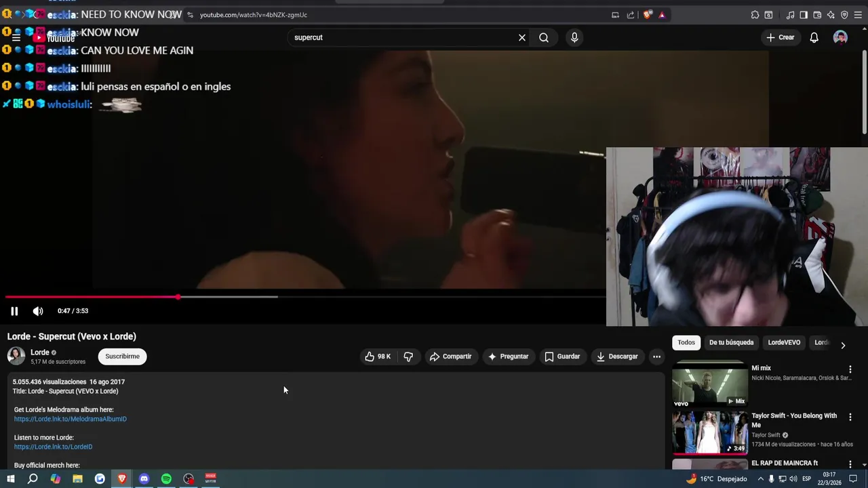
Task: Open Taylor Swift You Belong With Me thumbnail
Action: click(x=710, y=432)
